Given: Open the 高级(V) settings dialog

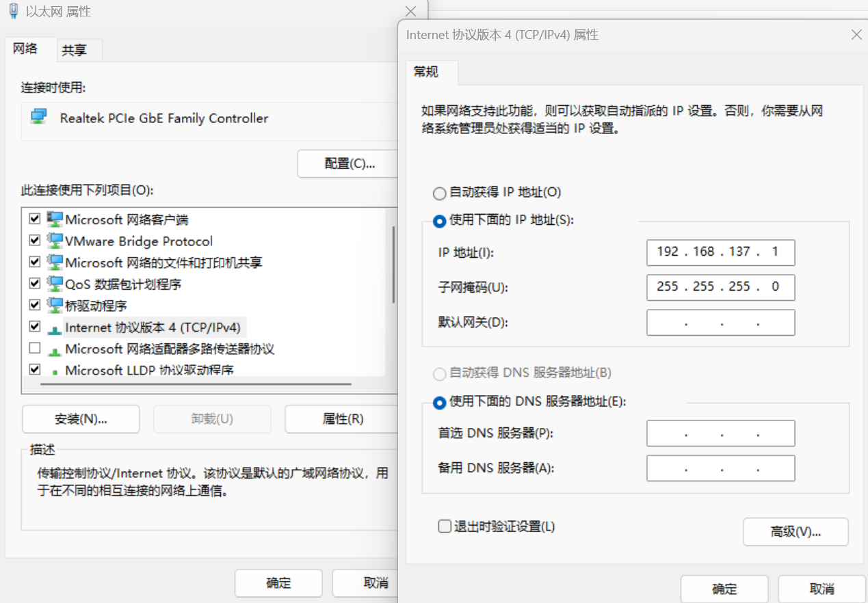Looking at the screenshot, I should click(x=795, y=531).
